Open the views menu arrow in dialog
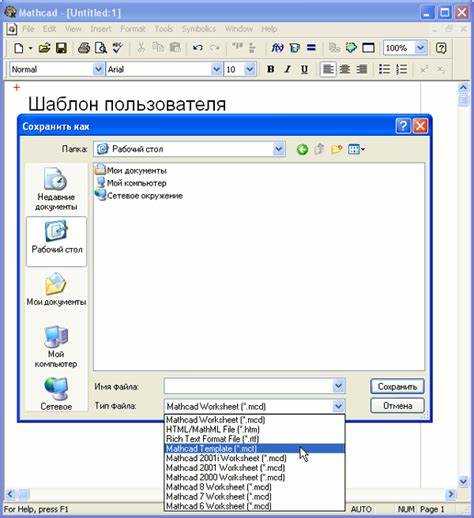 point(363,149)
